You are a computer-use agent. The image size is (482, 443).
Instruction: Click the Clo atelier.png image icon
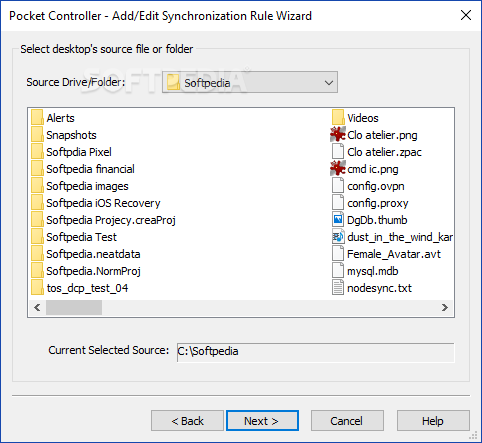(338, 135)
